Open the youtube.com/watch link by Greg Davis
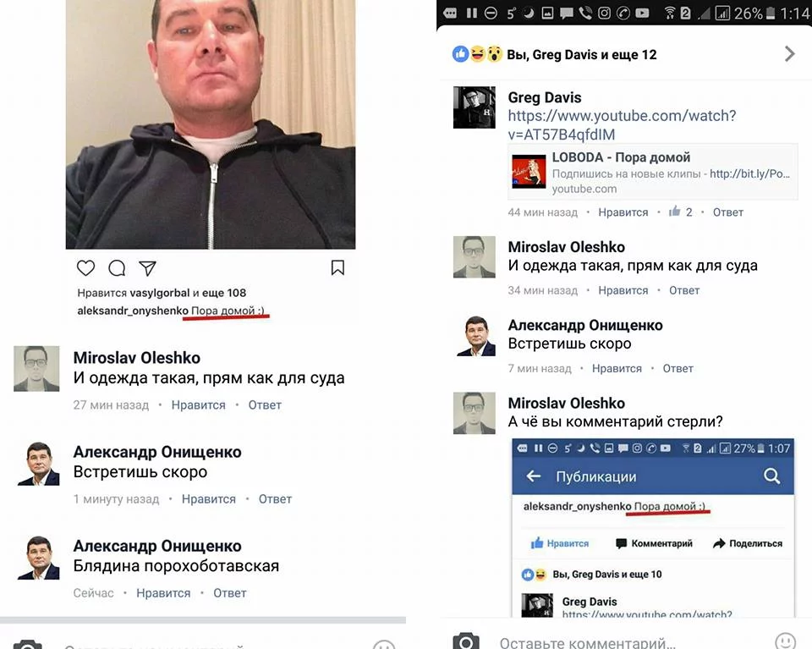 point(622,125)
